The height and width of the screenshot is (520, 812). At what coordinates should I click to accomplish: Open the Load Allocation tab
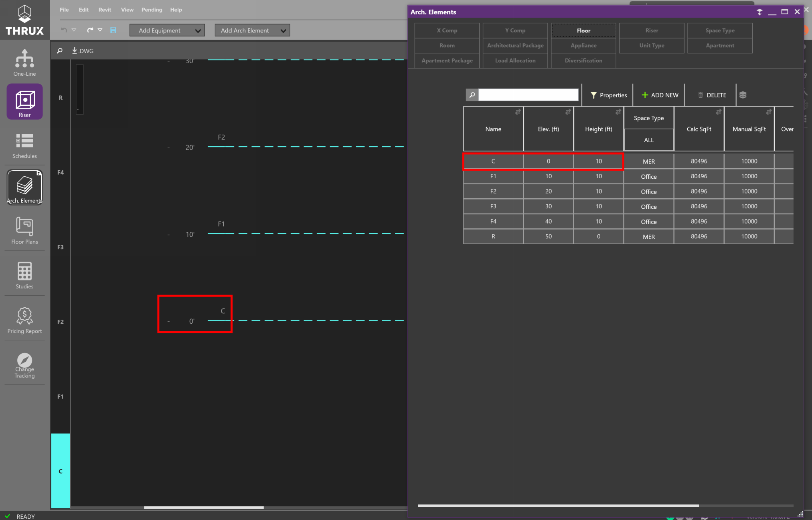click(515, 60)
